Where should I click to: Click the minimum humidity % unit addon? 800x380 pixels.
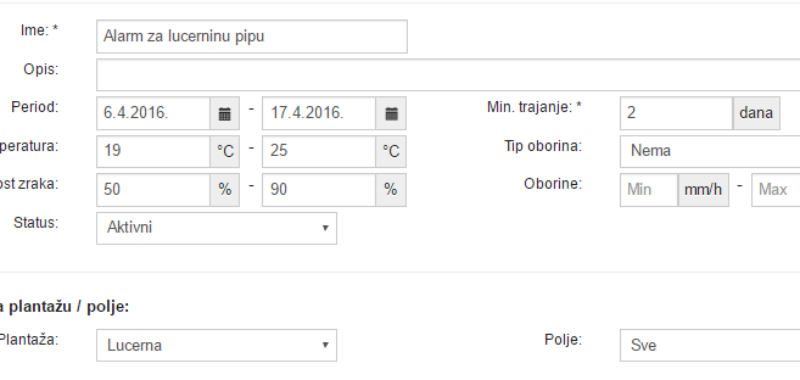tap(224, 190)
